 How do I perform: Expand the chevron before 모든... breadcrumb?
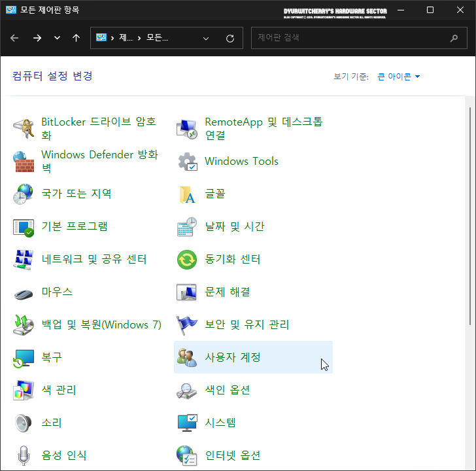click(x=139, y=38)
